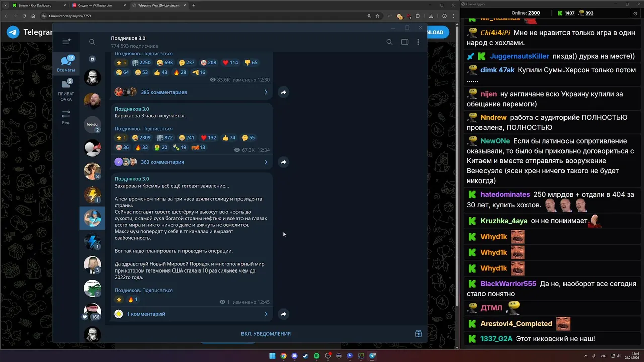
Task: Forward the 'Каракас за 3 часа' post
Action: tap(283, 162)
